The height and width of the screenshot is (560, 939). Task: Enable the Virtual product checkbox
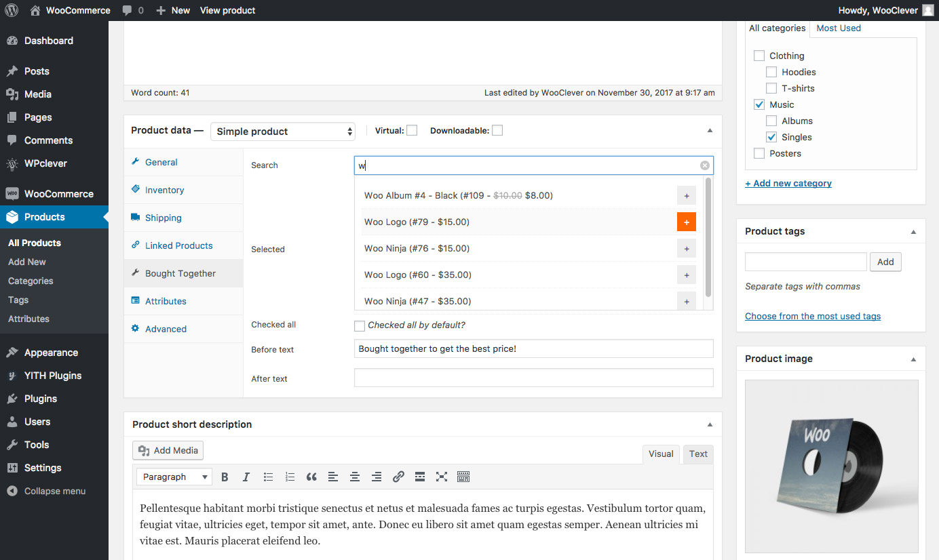tap(412, 131)
